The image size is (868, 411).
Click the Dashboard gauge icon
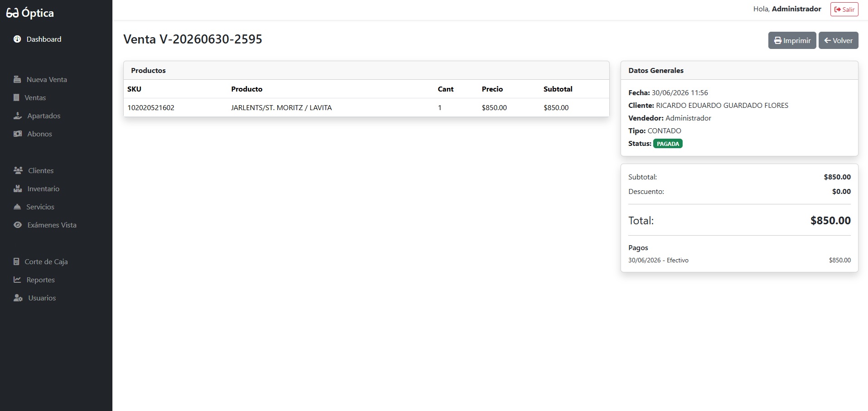[x=17, y=39]
